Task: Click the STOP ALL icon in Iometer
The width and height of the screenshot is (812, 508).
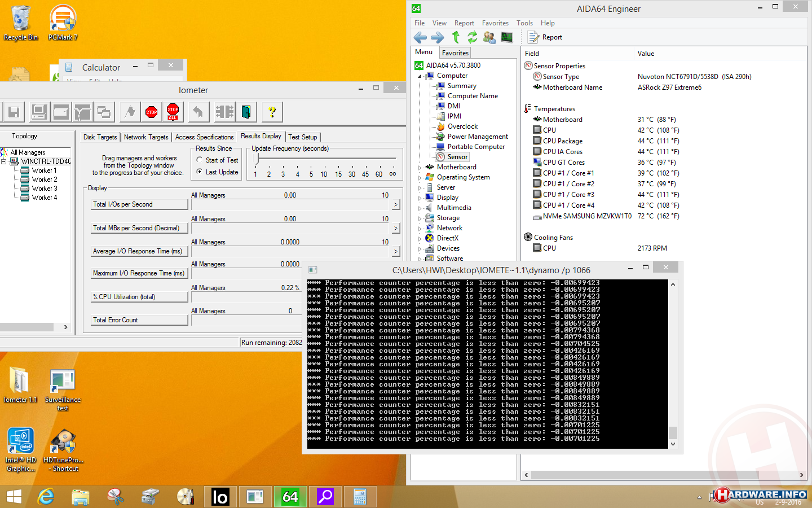Action: (x=173, y=112)
